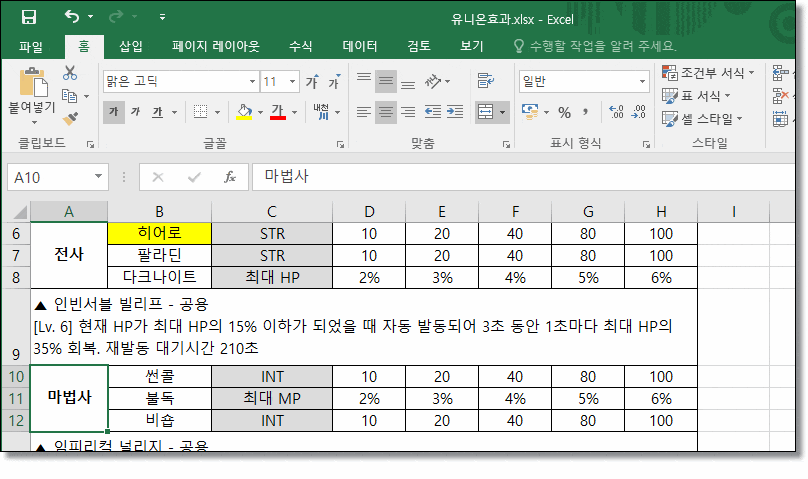This screenshot has height=479, width=808.
Task: Click the merge and center icon
Action: pos(485,112)
